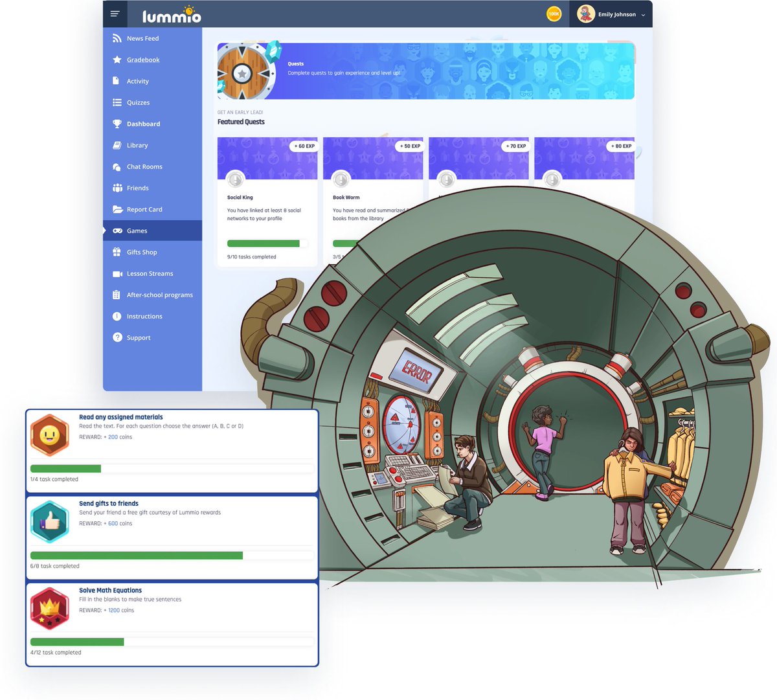Open the Chat Rooms menu item
This screenshot has height=700, width=777.
pos(152,166)
